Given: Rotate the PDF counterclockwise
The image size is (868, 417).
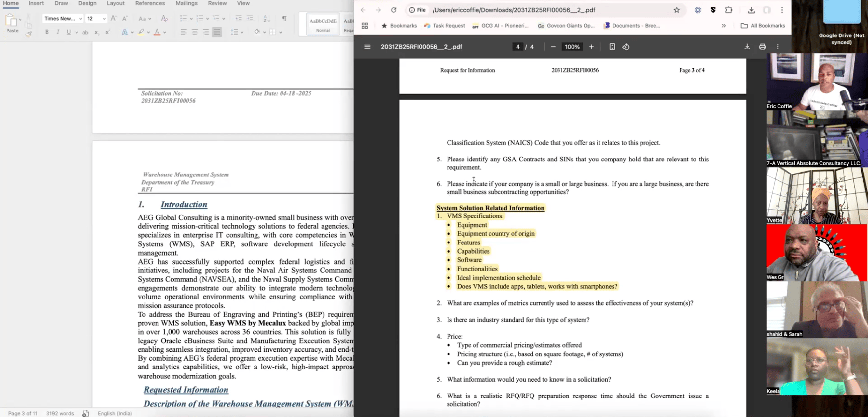Looking at the screenshot, I should click(x=626, y=47).
